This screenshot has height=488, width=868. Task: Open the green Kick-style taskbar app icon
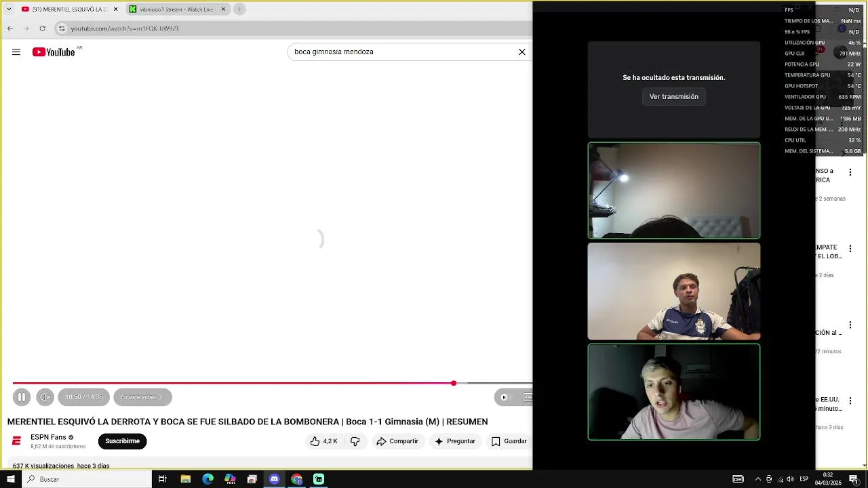(319, 479)
